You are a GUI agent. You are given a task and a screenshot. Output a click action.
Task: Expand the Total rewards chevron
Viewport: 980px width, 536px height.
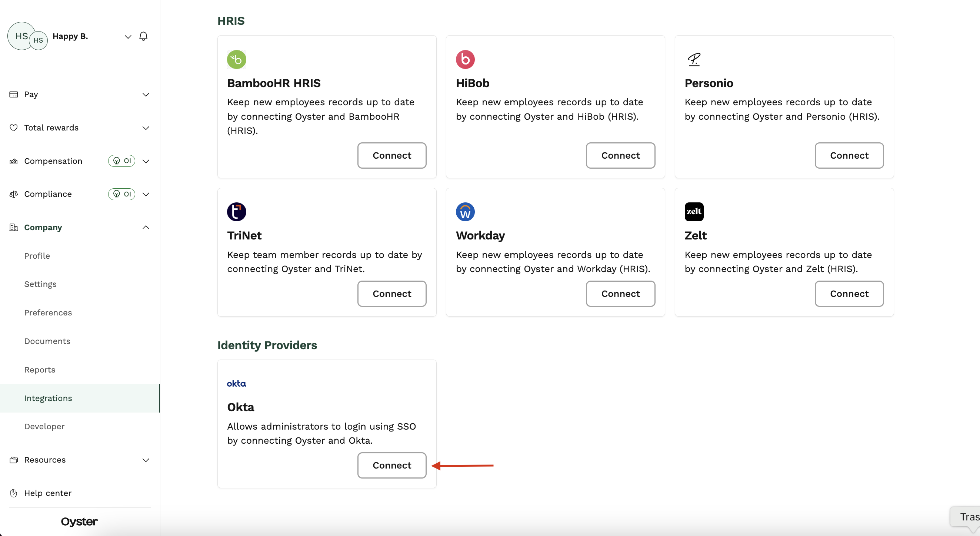tap(146, 128)
